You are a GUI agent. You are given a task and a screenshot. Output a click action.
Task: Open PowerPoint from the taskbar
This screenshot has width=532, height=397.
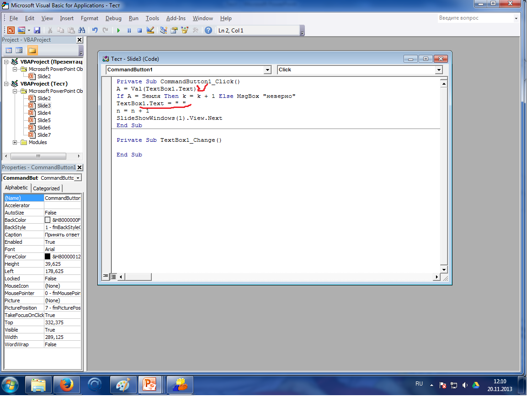pos(149,385)
